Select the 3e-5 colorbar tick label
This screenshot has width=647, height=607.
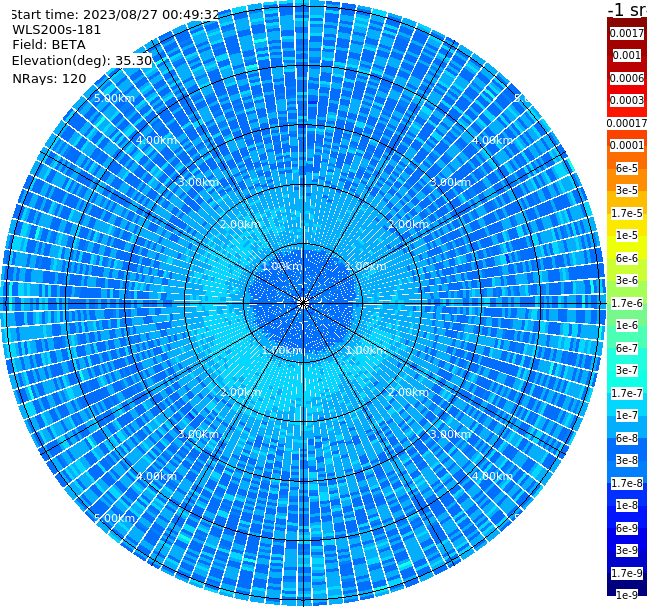[627, 190]
